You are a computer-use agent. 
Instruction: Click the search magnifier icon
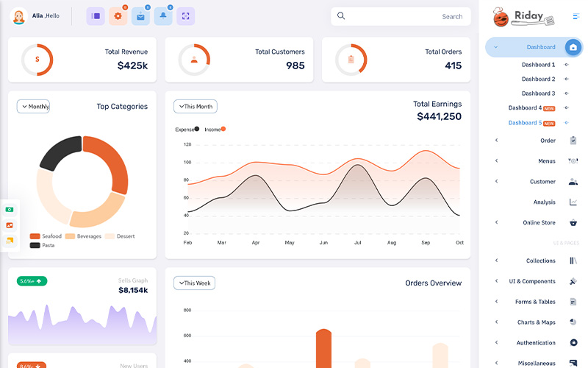[x=341, y=15]
